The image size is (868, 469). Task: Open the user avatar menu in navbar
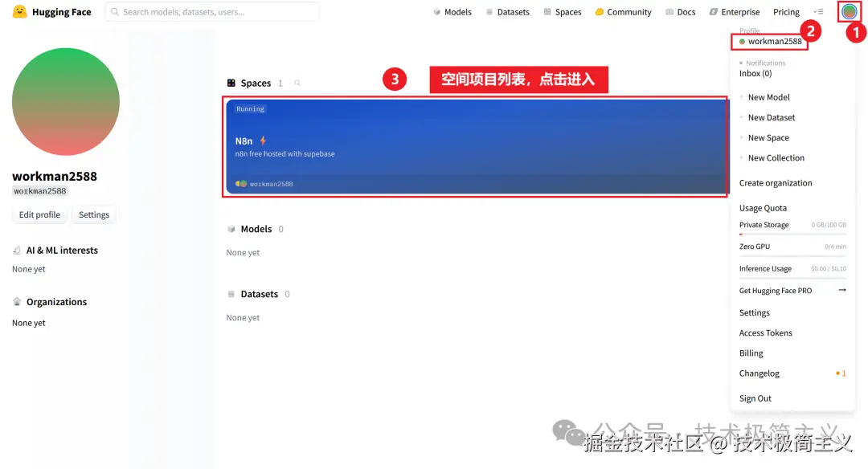tap(850, 11)
